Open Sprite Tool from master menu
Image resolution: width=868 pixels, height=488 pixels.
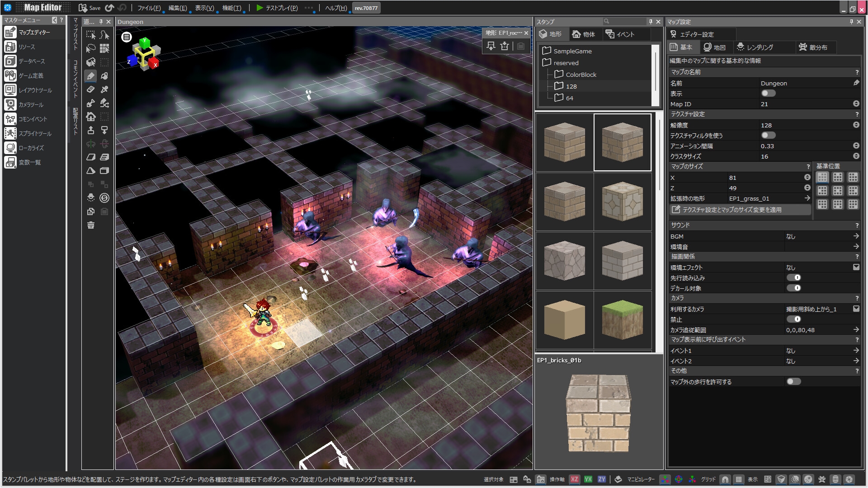click(x=35, y=133)
